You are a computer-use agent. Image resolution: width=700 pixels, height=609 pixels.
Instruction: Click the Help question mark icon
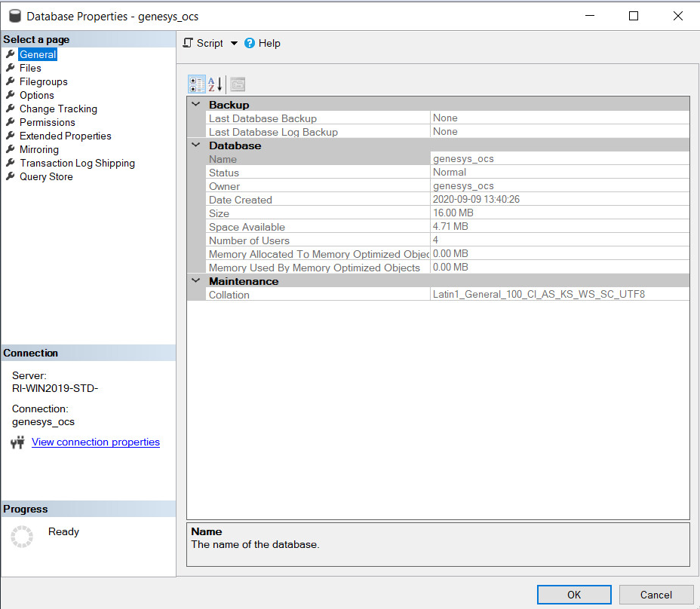(x=250, y=43)
